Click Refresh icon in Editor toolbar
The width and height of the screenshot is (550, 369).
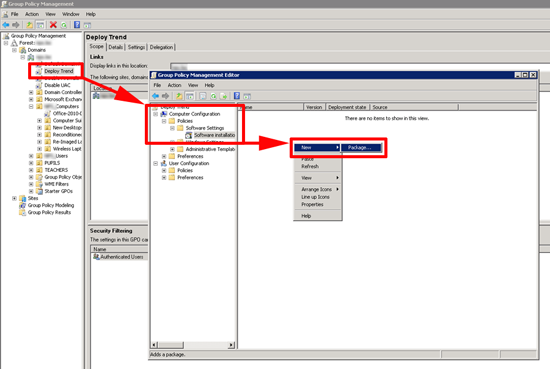click(213, 96)
